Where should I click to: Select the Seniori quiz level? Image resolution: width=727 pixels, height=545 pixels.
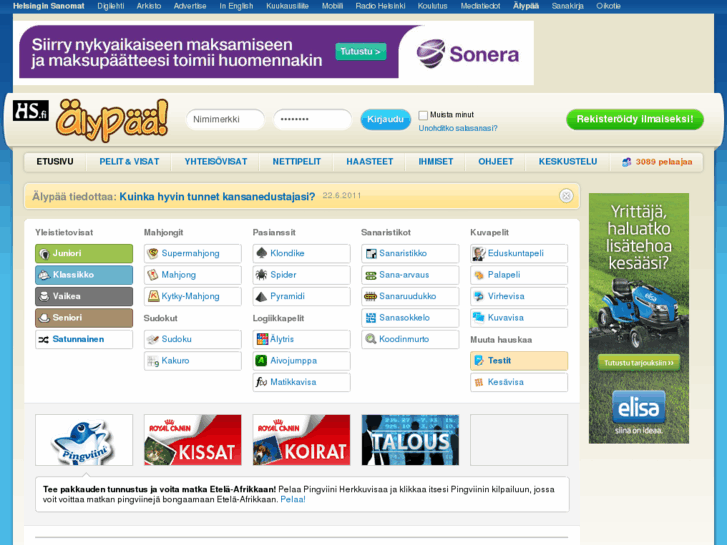84,318
